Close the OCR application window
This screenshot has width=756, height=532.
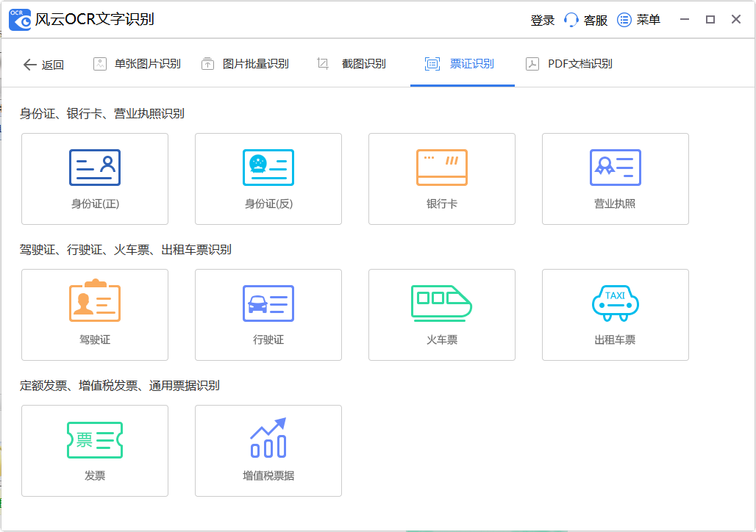coord(735,19)
